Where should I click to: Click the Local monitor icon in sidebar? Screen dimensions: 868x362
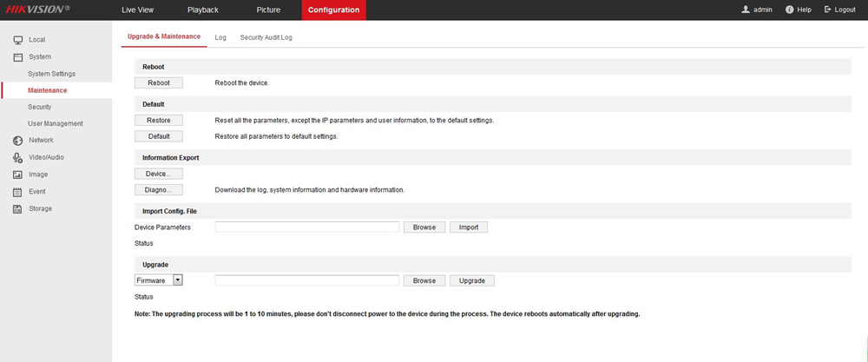click(x=17, y=40)
